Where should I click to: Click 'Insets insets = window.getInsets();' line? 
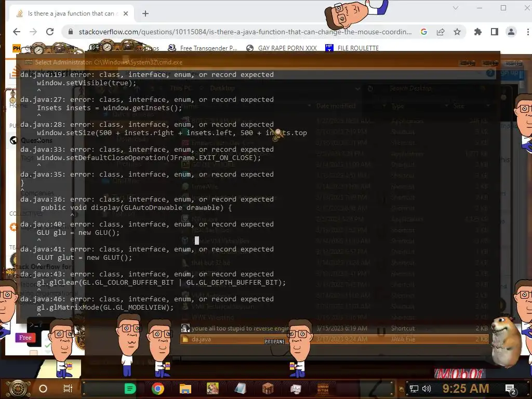(109, 108)
